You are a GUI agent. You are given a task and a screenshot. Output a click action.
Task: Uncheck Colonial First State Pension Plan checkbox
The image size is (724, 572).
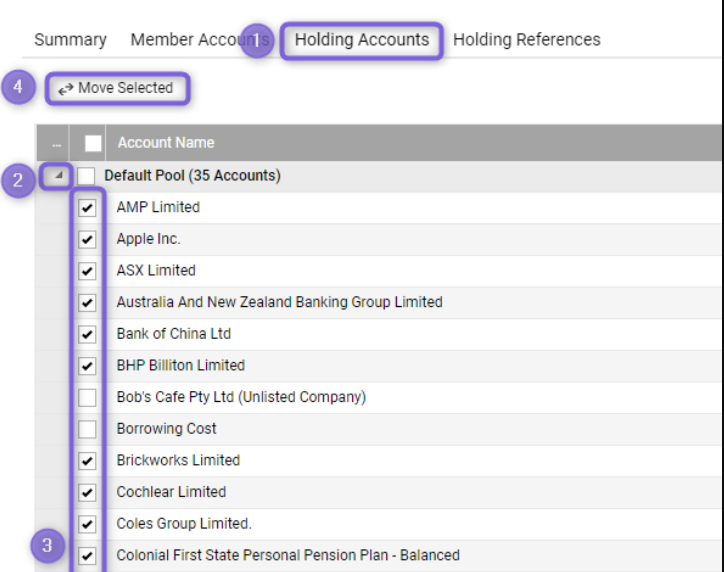(x=87, y=556)
